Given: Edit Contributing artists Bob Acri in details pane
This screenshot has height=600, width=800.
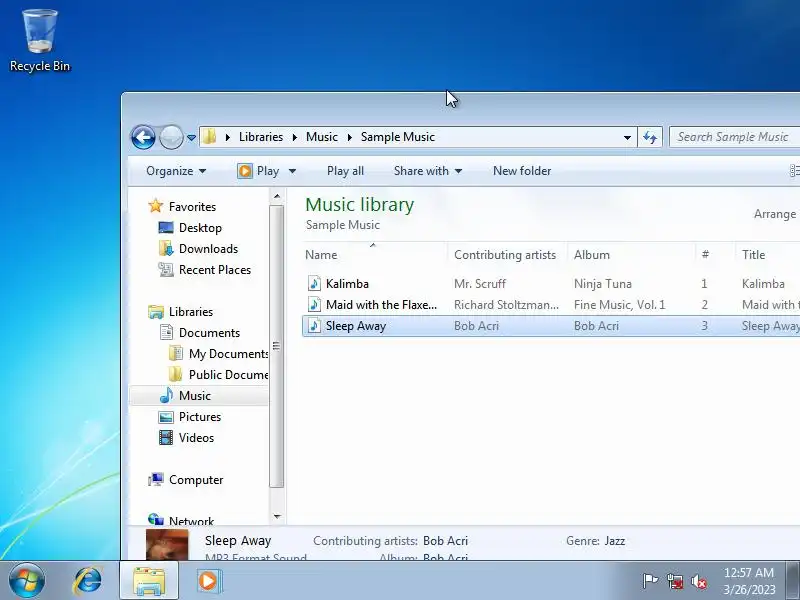Looking at the screenshot, I should click(445, 541).
